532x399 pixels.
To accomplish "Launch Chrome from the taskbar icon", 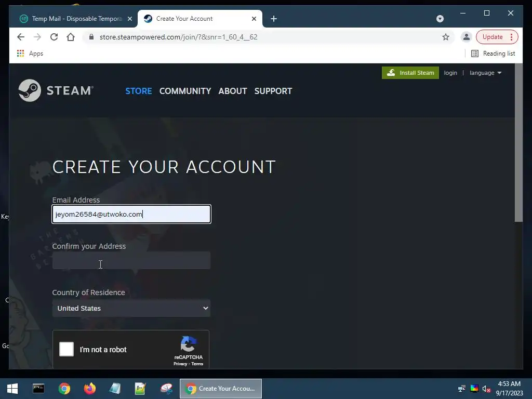I will point(64,389).
